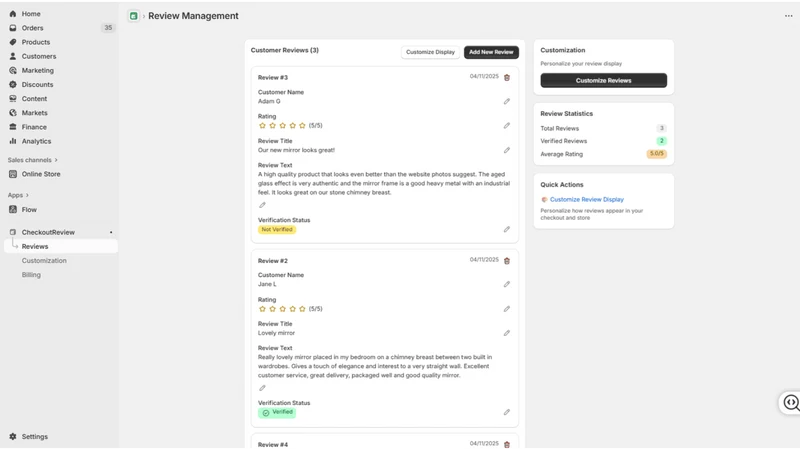Edit the Verified status of Review #2
Screen dimensions: 800x450
point(507,412)
